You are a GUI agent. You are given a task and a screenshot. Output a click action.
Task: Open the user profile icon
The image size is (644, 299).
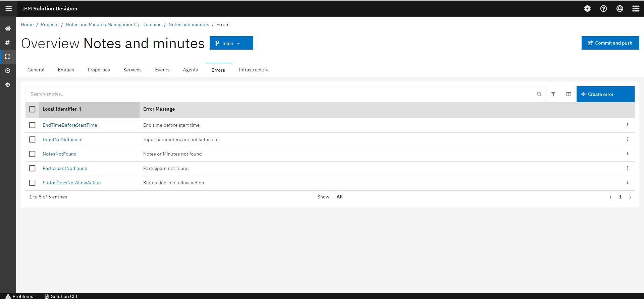[x=620, y=9]
